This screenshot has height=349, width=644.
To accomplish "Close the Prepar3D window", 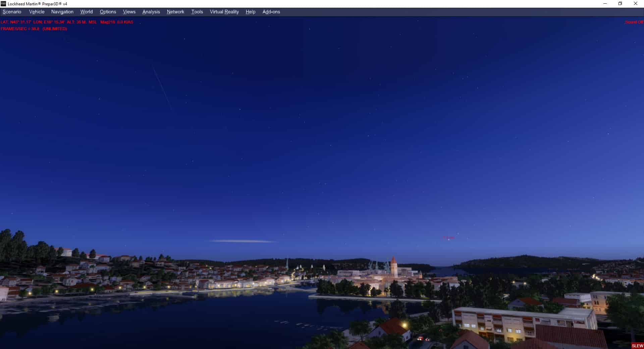I will (635, 4).
